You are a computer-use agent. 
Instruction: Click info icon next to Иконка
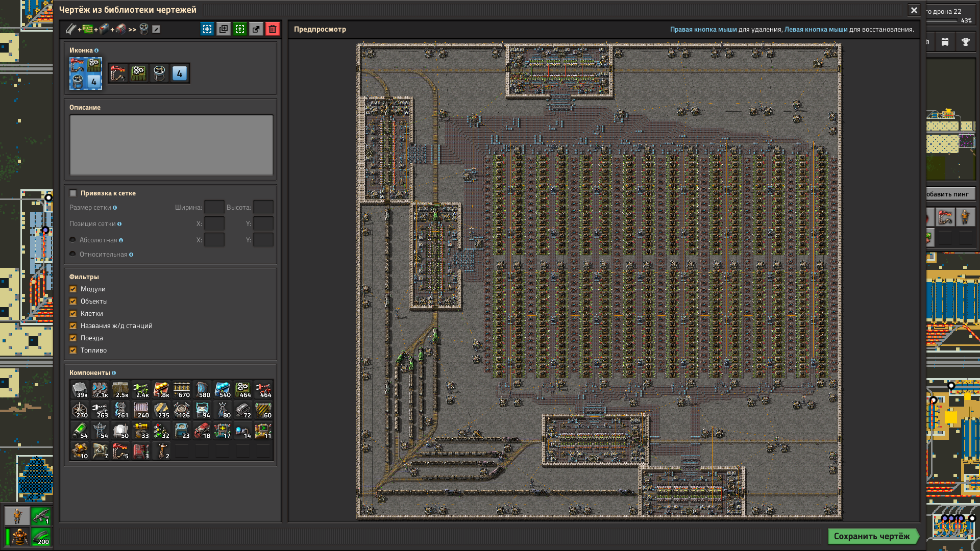point(96,51)
